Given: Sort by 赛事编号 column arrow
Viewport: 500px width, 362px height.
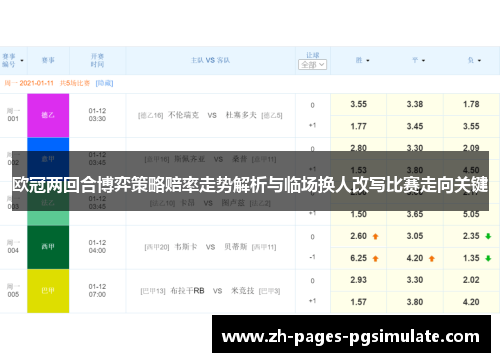Looking at the screenshot, I should pyautogui.click(x=22, y=61).
